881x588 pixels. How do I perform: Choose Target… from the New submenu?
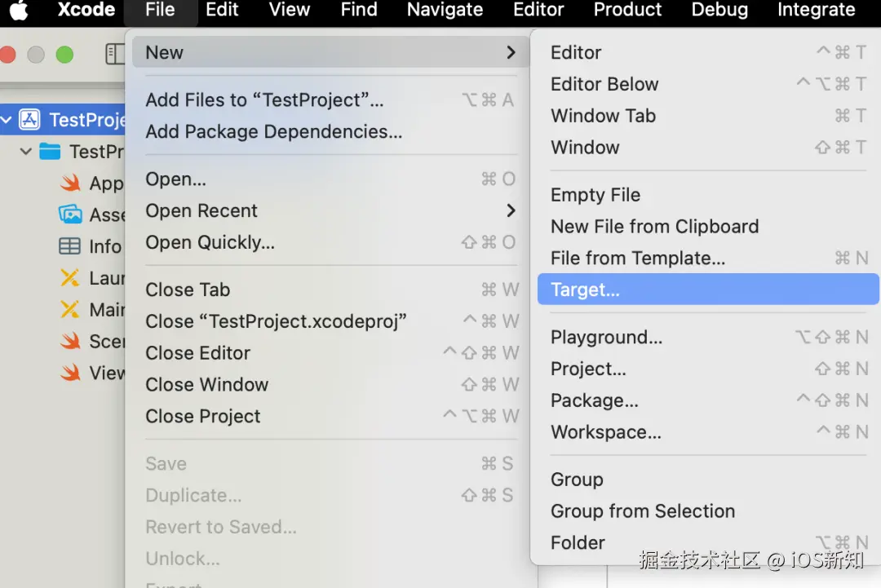[585, 290]
